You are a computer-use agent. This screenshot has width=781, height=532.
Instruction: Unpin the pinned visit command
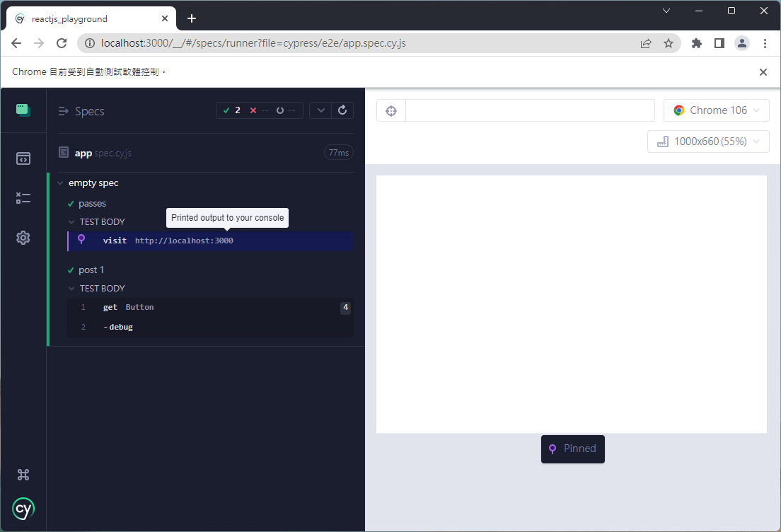coord(81,240)
